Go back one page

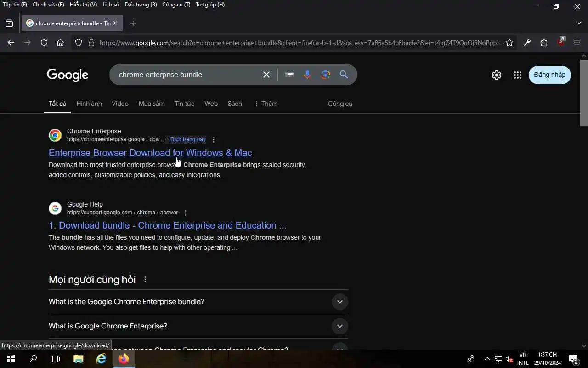(11, 42)
